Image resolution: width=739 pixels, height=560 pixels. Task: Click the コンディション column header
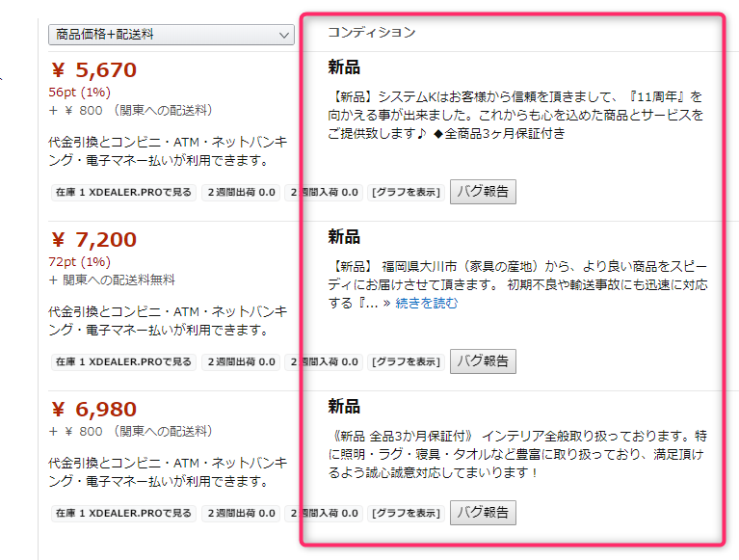coord(371,33)
